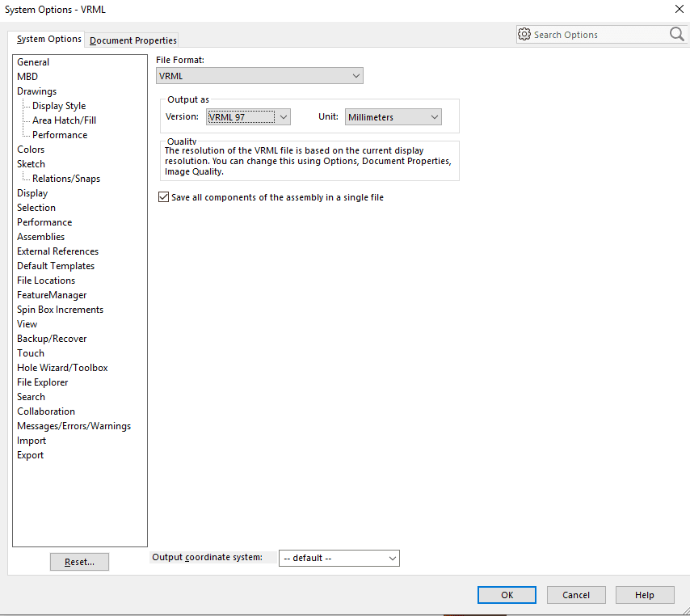Select Default Templates option
Viewport: 690px width, 616px height.
(56, 265)
